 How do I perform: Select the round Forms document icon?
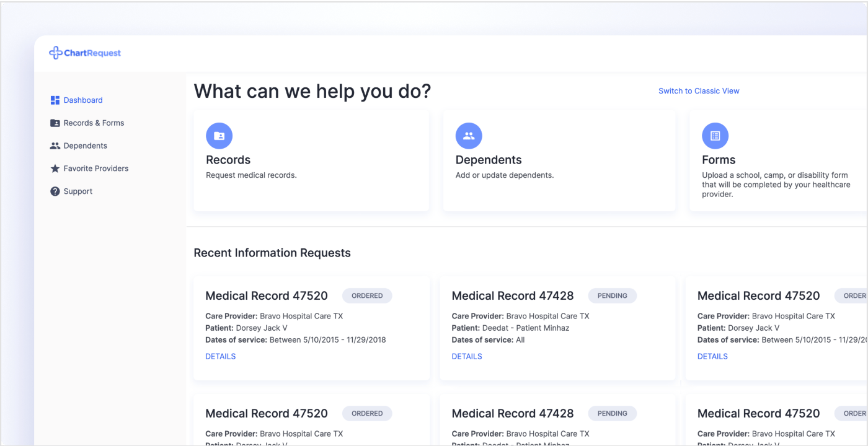pyautogui.click(x=715, y=136)
